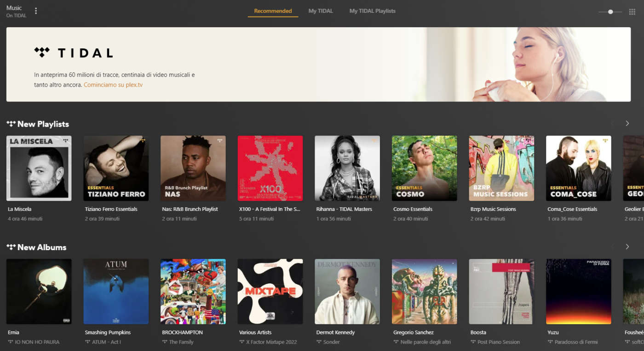Click TIDAL icon before IO NON HO PAURA

click(11, 342)
